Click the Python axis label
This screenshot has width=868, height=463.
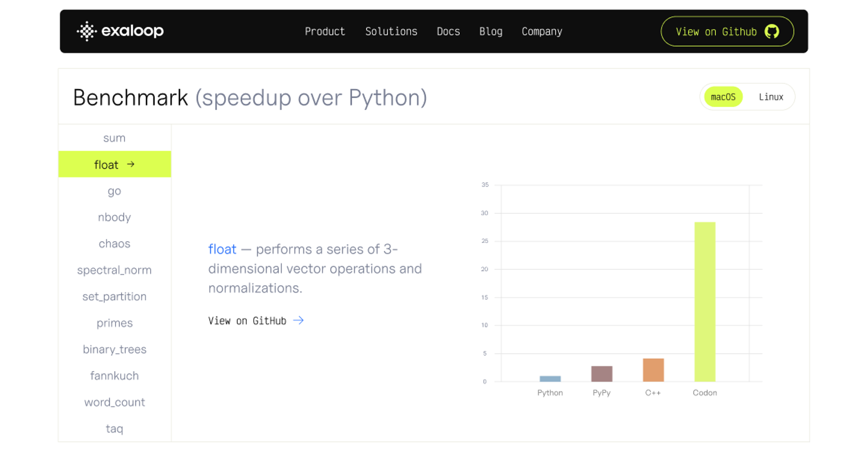(x=550, y=393)
